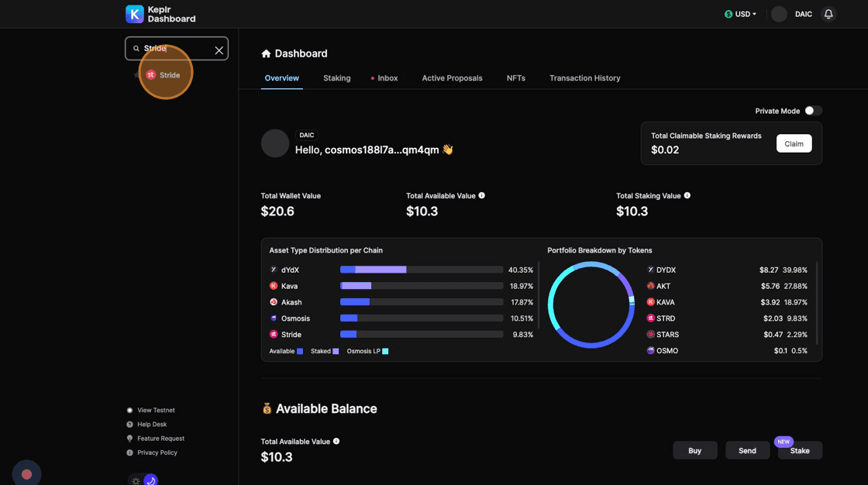This screenshot has height=485, width=868.
Task: Open the Active Proposals tab
Action: coord(452,78)
